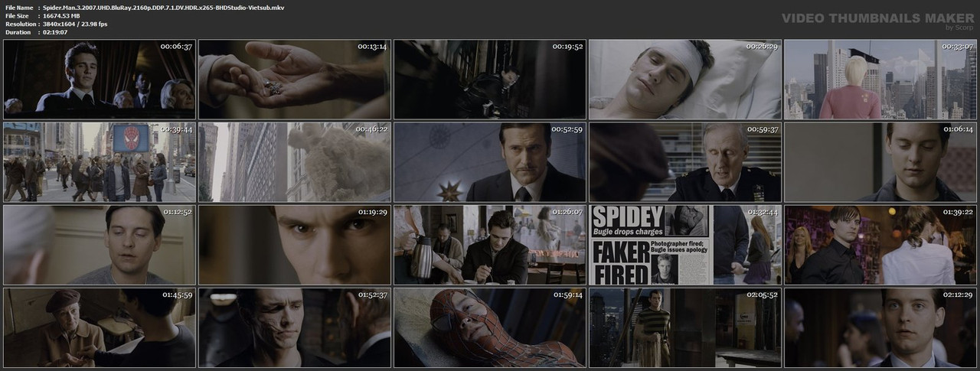980x371 pixels.
Task: Open the police captain thumbnail at 00:59:37
Action: point(685,161)
